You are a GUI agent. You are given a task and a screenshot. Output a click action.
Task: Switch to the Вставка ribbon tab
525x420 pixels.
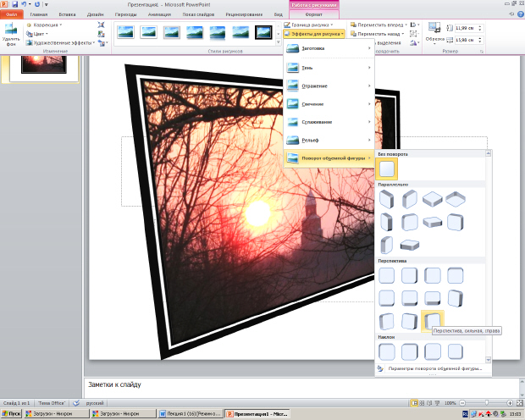(67, 14)
